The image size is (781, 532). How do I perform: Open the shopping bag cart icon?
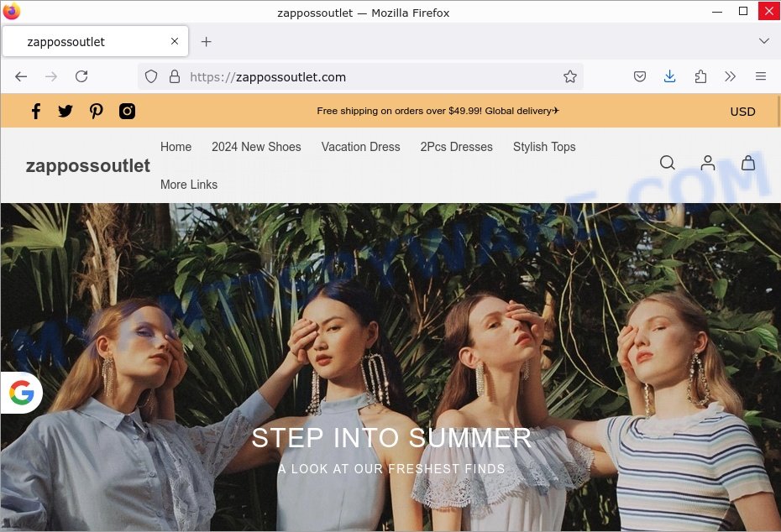click(x=748, y=163)
